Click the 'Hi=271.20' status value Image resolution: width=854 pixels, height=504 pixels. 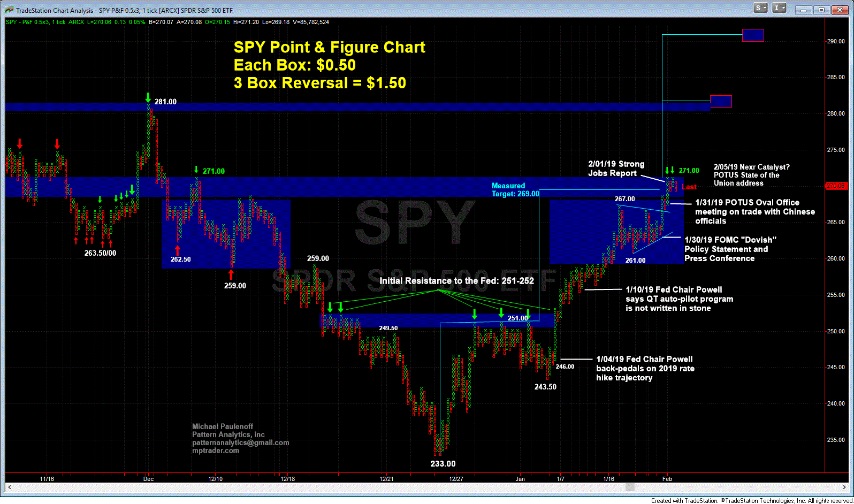click(x=246, y=22)
